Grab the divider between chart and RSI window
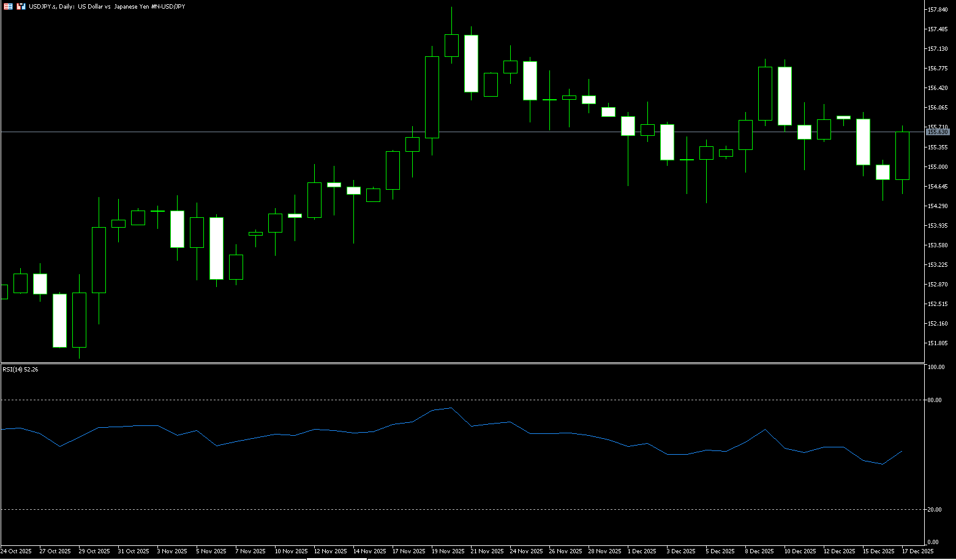Screen dimensions: 956x560 [x=459, y=363]
